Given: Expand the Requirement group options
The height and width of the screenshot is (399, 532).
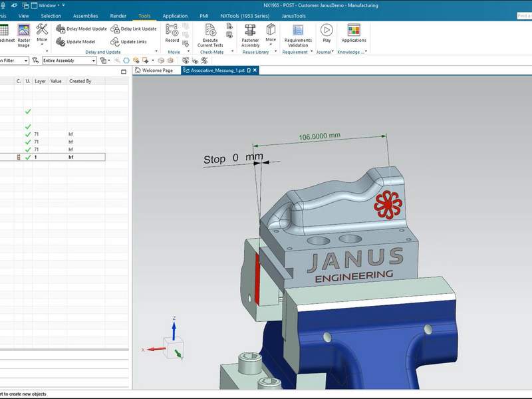Looking at the screenshot, I should [311, 52].
